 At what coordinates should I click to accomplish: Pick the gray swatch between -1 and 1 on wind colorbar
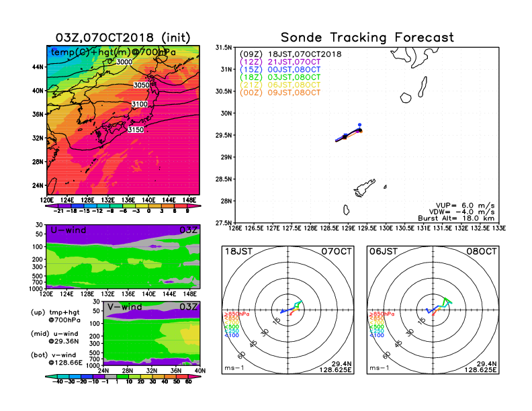tap(110, 377)
